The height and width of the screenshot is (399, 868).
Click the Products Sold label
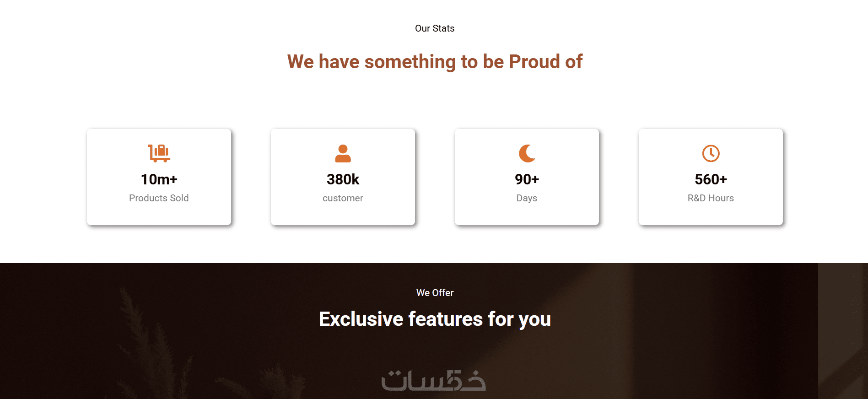coord(159,198)
